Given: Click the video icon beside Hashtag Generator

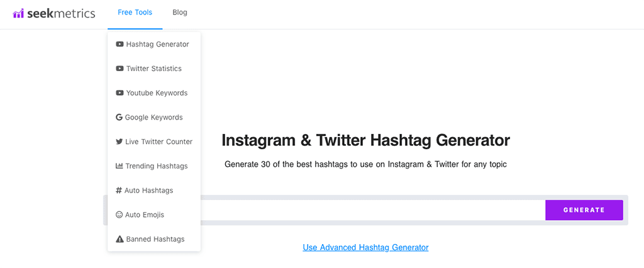Looking at the screenshot, I should click(119, 44).
